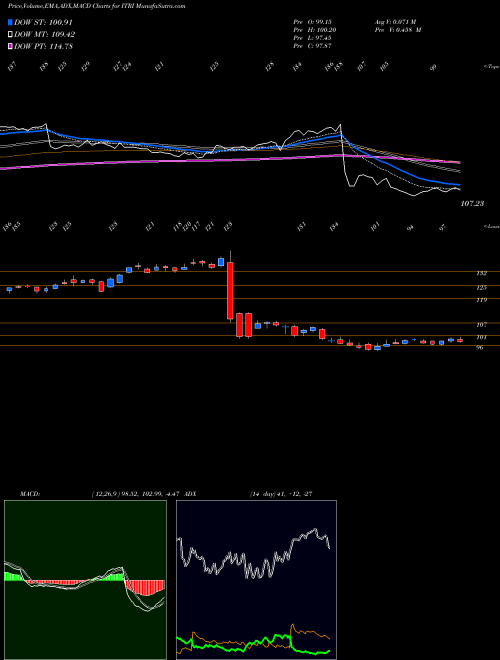Click the 107 price level label

[481, 325]
